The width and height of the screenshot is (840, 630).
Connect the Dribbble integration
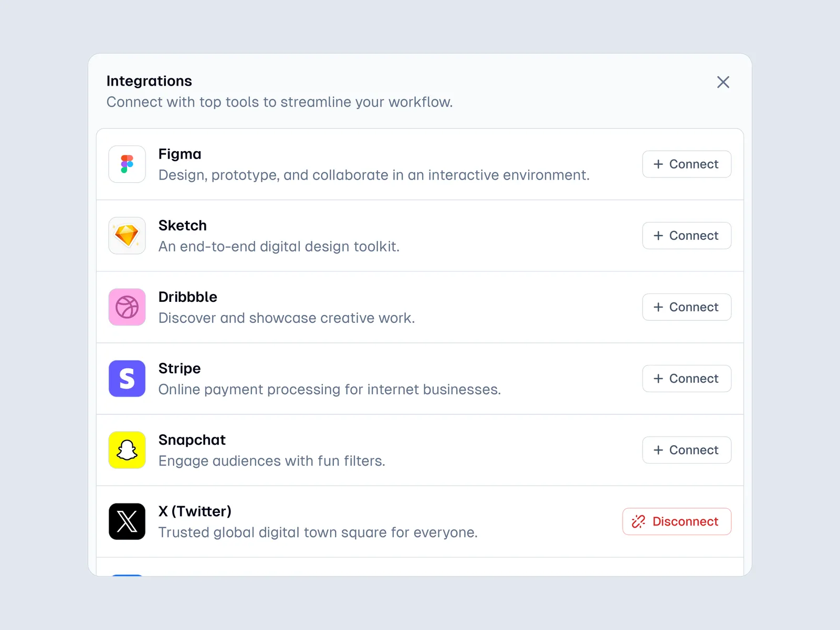pyautogui.click(x=686, y=307)
